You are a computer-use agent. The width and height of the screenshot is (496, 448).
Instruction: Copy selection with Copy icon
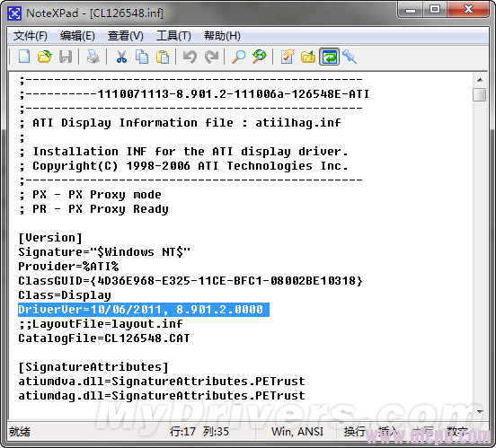click(x=142, y=57)
